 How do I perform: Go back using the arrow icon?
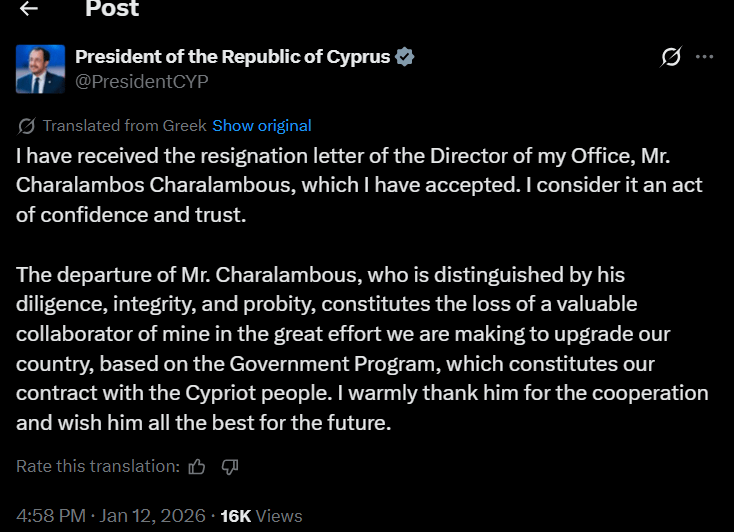tap(29, 9)
